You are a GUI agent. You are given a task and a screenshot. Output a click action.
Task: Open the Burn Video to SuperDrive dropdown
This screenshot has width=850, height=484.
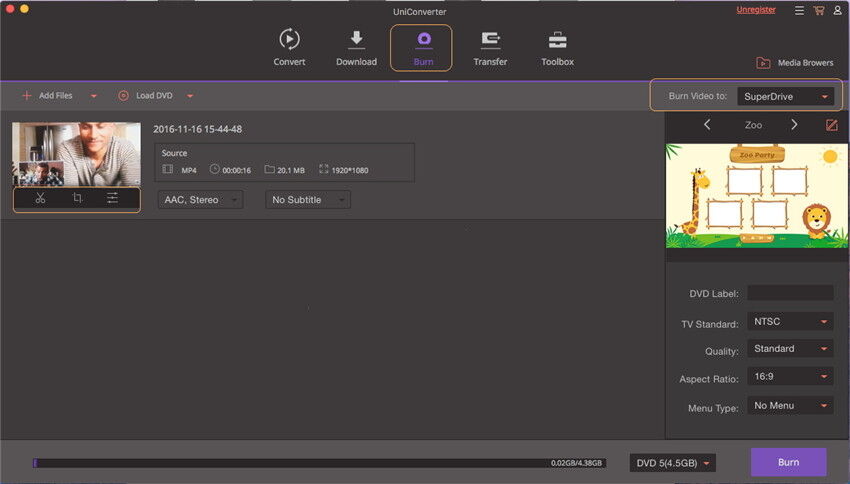(x=785, y=96)
